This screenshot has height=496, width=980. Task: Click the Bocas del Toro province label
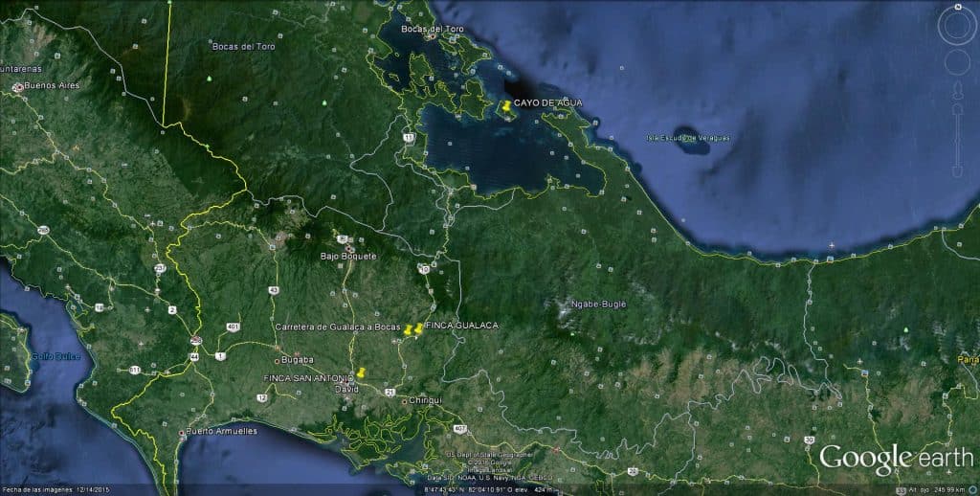[243, 46]
